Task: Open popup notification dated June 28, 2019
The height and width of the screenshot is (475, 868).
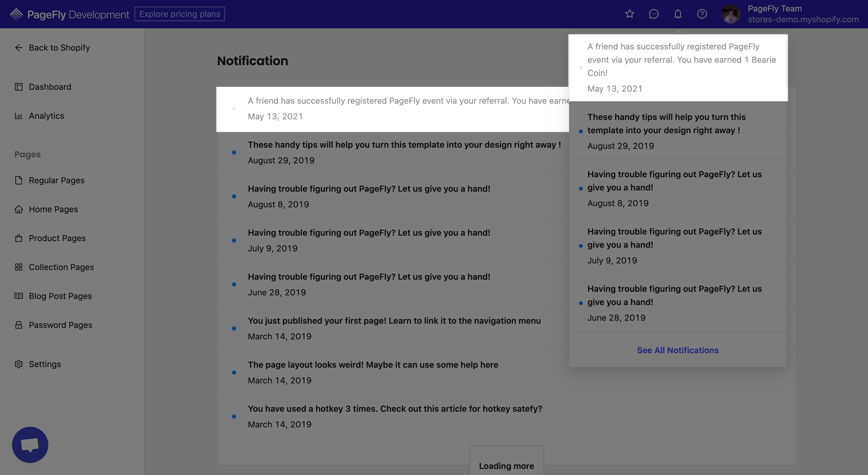Action: click(678, 303)
